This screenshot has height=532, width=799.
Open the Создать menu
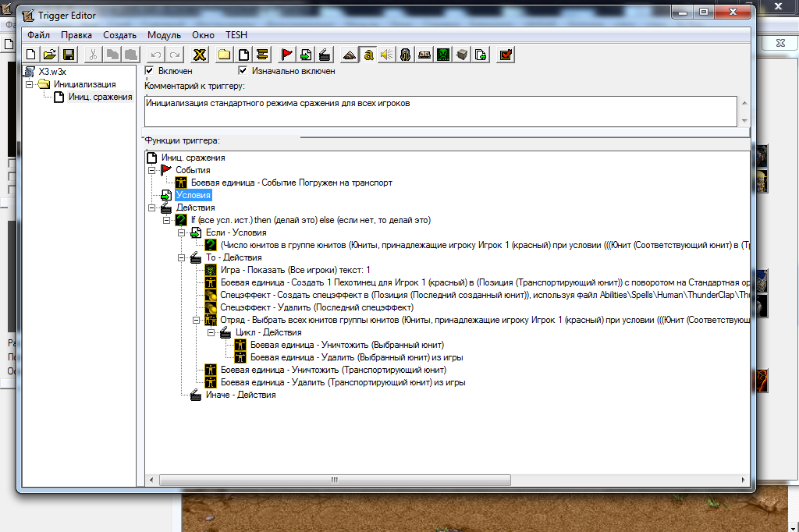pos(119,35)
